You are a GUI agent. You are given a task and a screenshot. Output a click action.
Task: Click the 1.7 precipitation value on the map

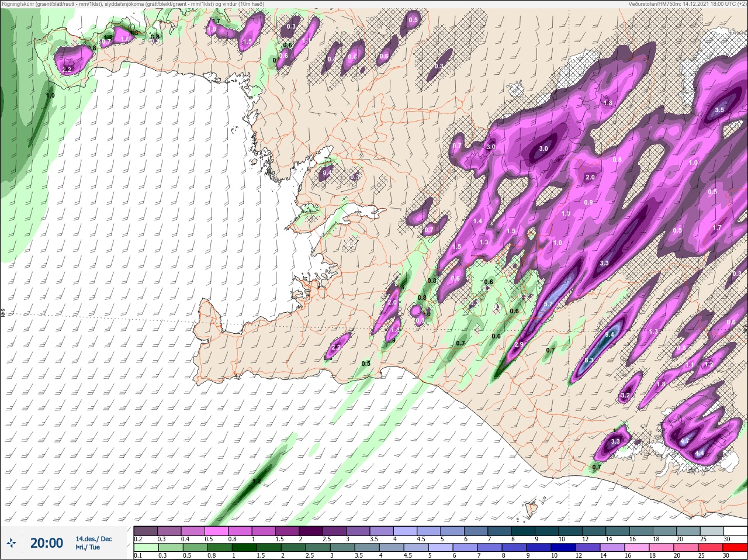pos(717,228)
